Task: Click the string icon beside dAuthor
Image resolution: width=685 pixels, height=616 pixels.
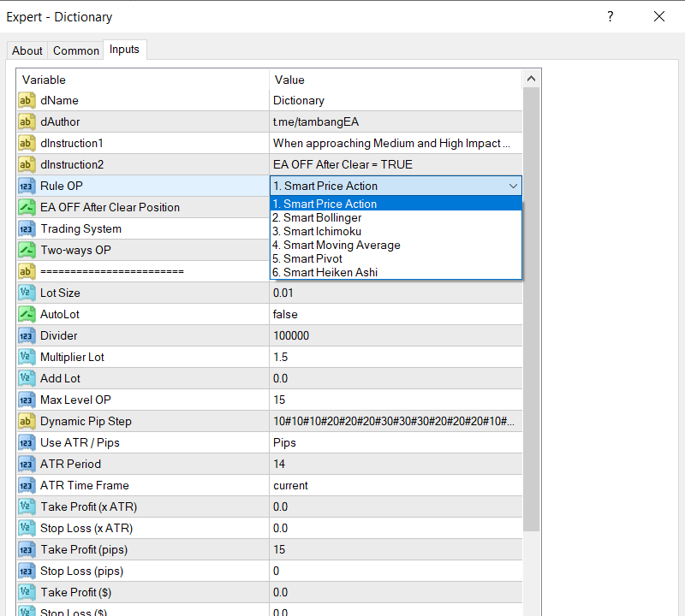Action: [x=27, y=121]
